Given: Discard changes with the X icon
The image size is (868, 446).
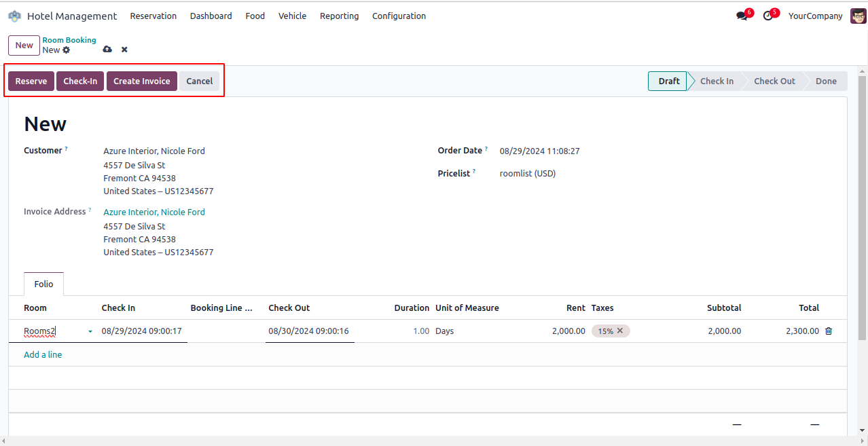Looking at the screenshot, I should [x=124, y=50].
